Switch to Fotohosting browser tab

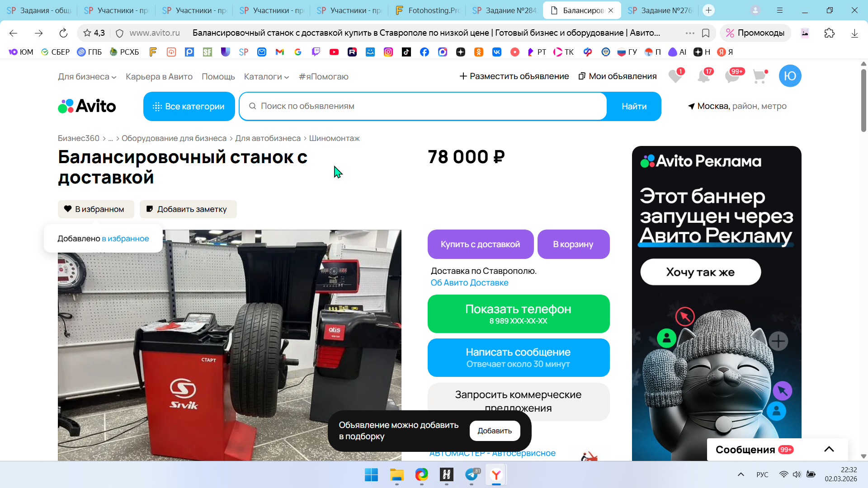(427, 10)
